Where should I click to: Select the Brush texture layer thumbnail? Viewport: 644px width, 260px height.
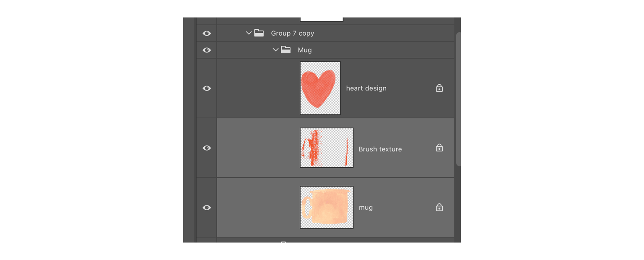pyautogui.click(x=327, y=148)
